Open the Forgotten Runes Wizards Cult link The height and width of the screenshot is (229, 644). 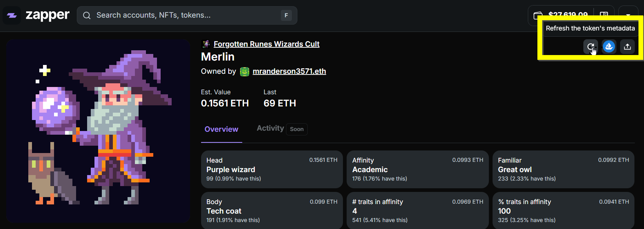266,44
